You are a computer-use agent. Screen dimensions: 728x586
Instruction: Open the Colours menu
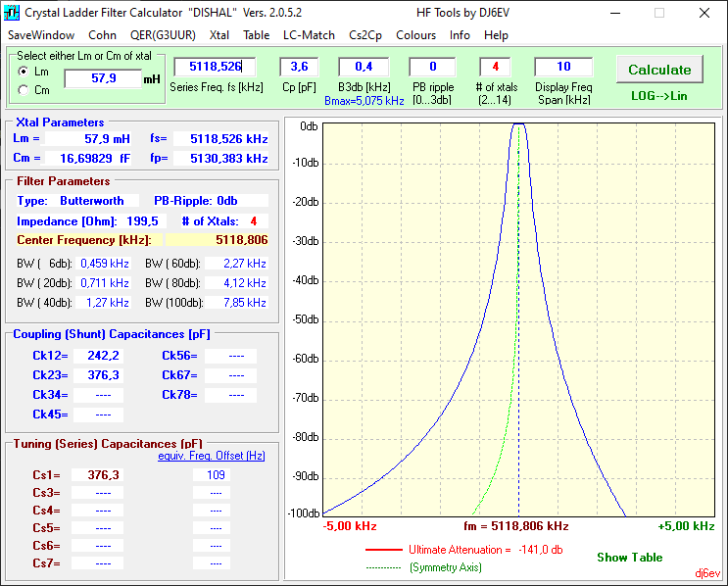pyautogui.click(x=415, y=34)
